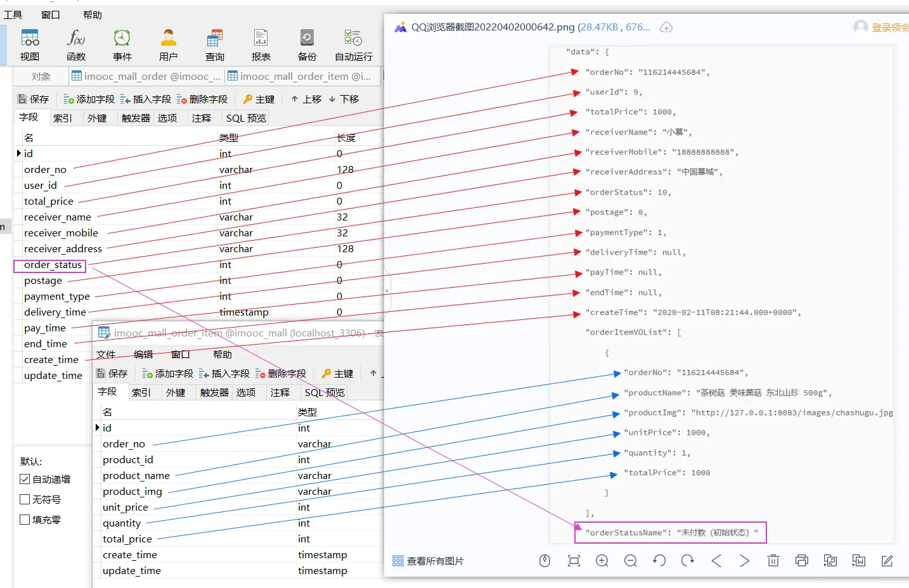Open the 文件 menu in order_item window
The width and height of the screenshot is (909, 588).
click(x=106, y=354)
